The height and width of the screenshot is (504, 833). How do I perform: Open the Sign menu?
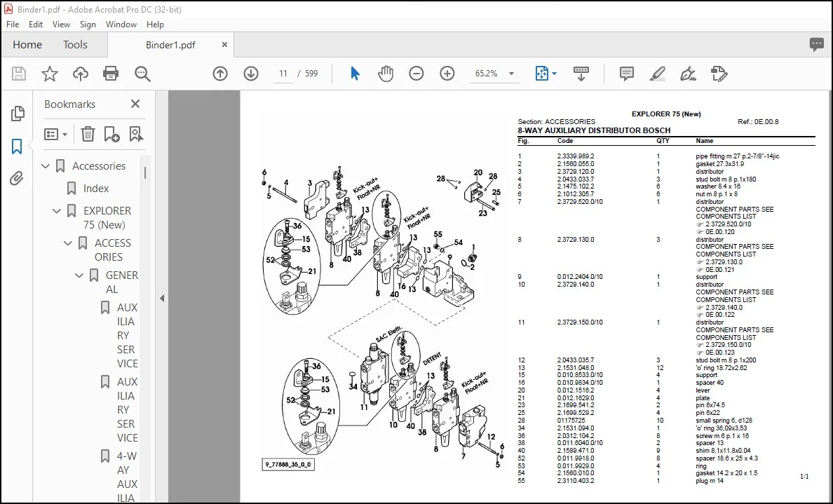(x=88, y=25)
